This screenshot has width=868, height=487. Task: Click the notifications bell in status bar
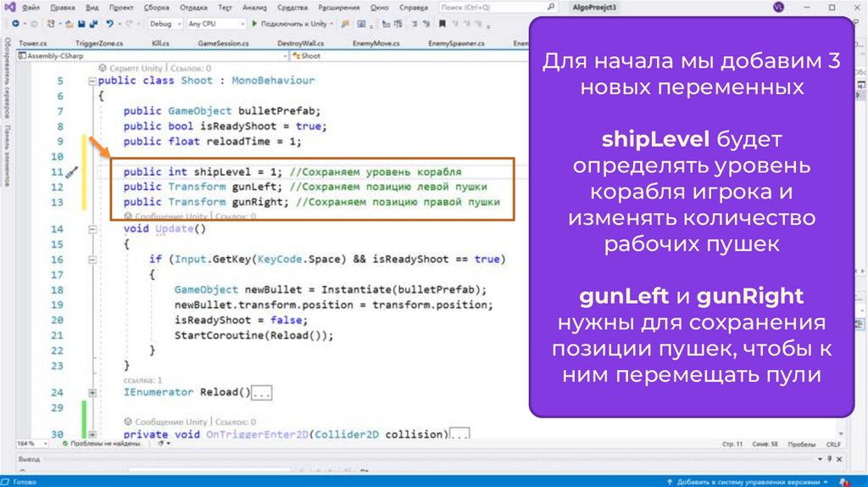[x=843, y=482]
